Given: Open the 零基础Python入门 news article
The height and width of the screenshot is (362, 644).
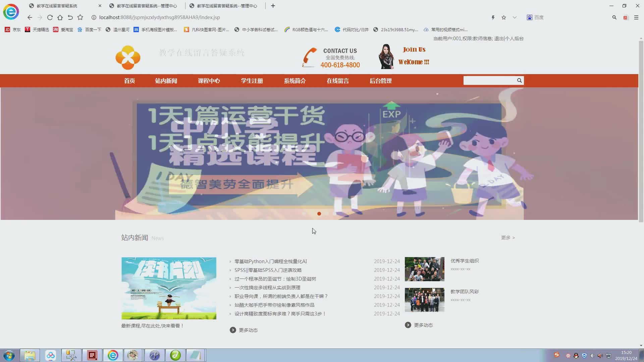Looking at the screenshot, I should 270,261.
